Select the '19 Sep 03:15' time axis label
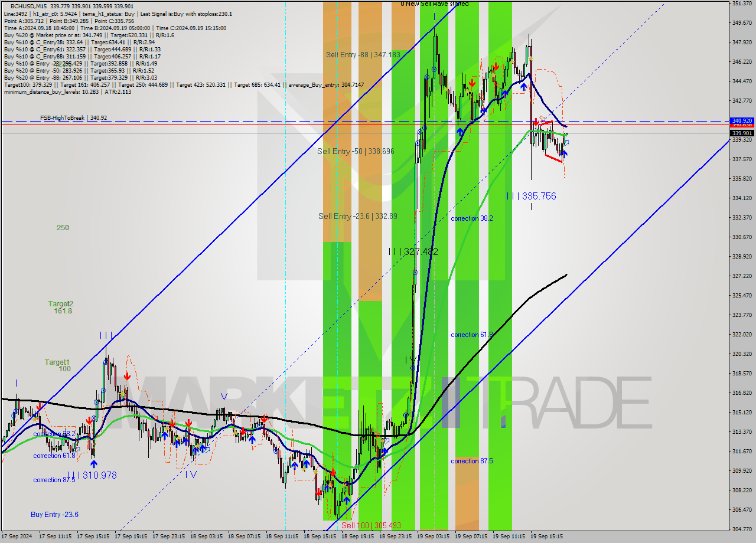The width and height of the screenshot is (756, 543). pos(433,537)
